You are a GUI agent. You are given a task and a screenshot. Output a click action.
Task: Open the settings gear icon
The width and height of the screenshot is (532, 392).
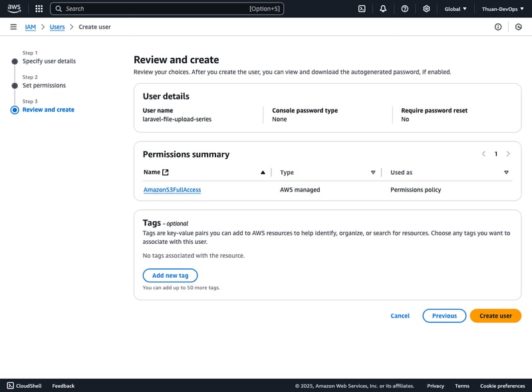[426, 9]
